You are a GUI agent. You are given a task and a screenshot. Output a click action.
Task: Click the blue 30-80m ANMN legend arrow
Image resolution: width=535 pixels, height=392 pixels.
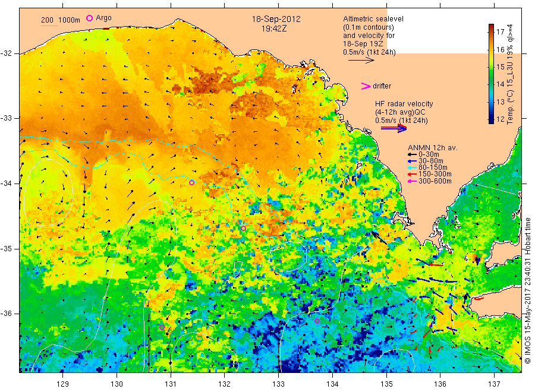(x=412, y=161)
